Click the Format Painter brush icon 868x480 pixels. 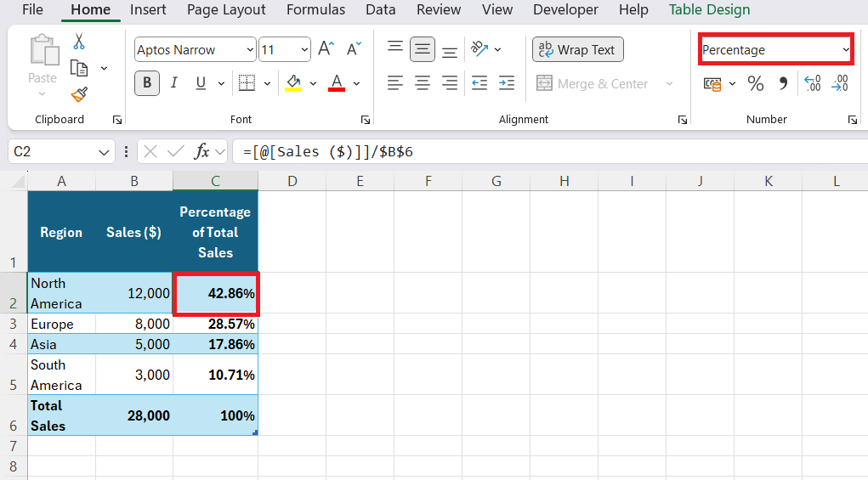[79, 94]
